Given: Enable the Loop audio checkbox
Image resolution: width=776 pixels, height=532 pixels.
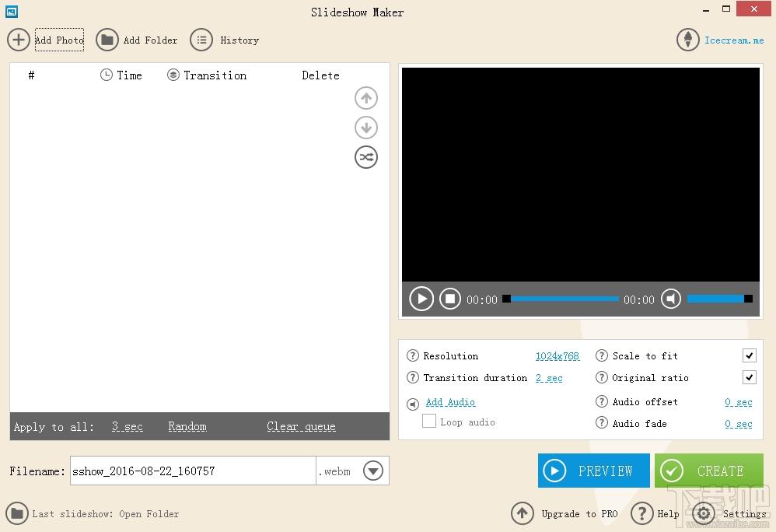Looking at the screenshot, I should click(x=429, y=421).
